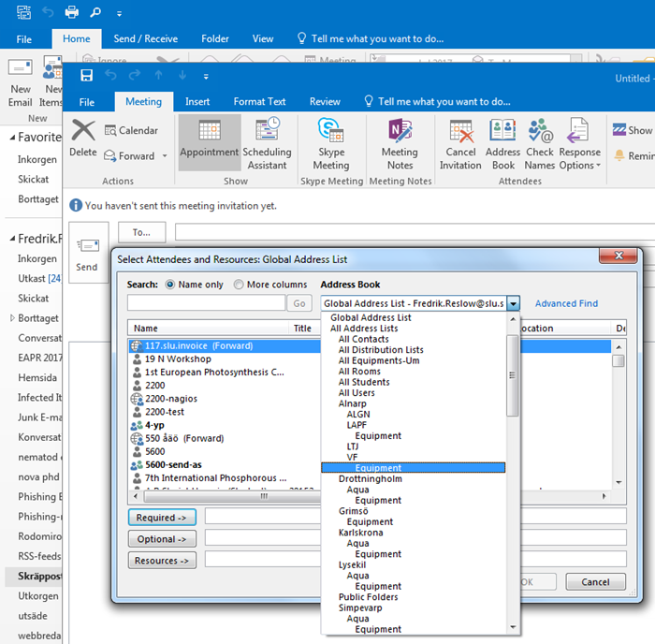
Task: Select Public Folders in dropdown list
Action: [368, 597]
